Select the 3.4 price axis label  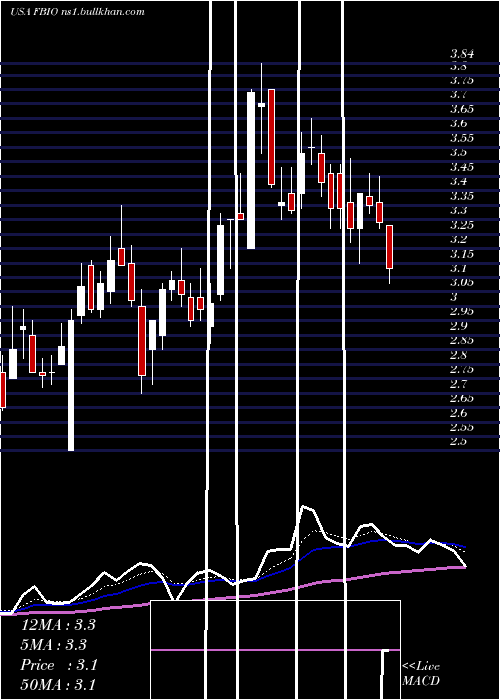pyautogui.click(x=458, y=181)
